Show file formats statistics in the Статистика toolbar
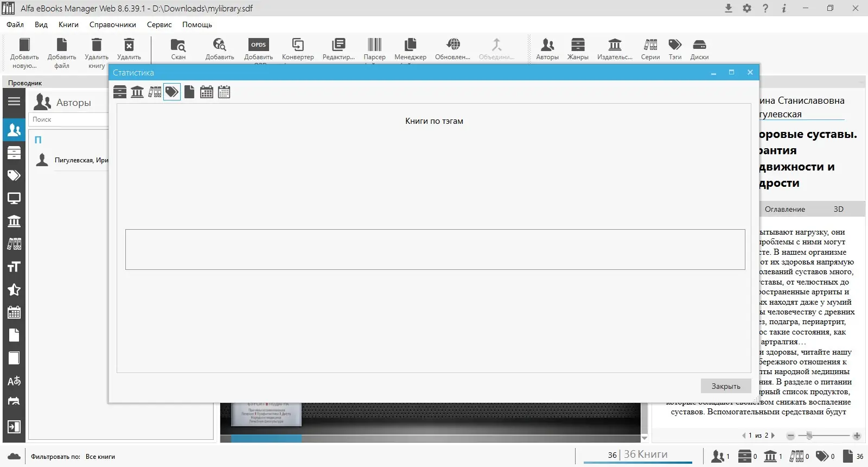Image resolution: width=868 pixels, height=467 pixels. 189,92
